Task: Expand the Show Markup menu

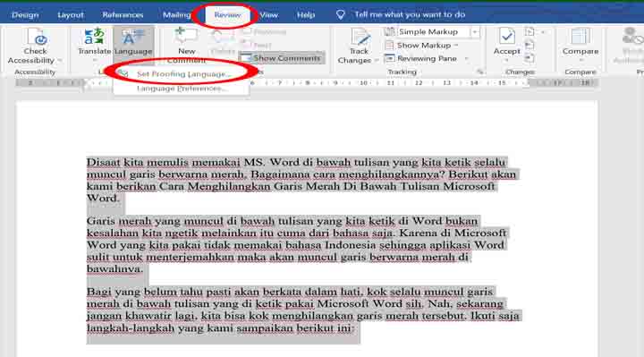Action: pos(422,46)
